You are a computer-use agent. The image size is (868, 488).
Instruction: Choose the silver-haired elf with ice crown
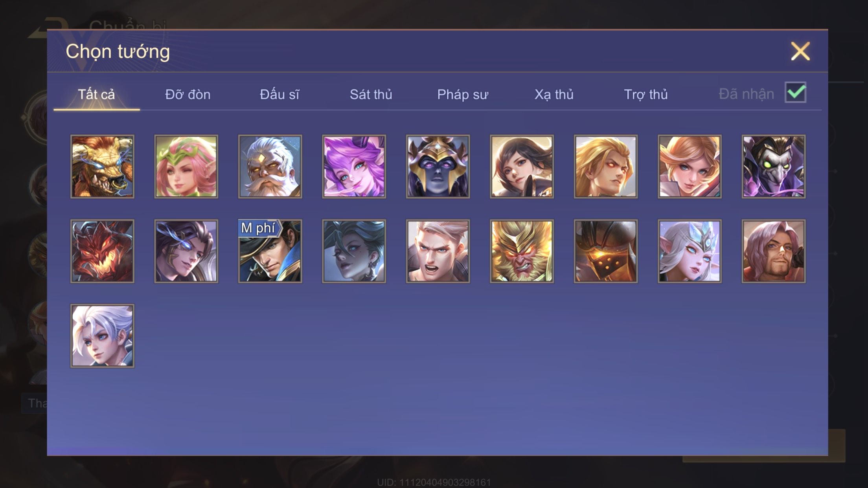(690, 251)
